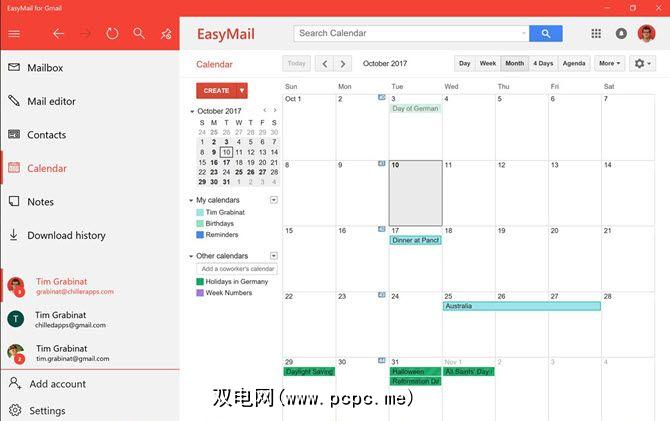Image resolution: width=670 pixels, height=421 pixels.
Task: Toggle the Birthdays calendar color box
Action: tap(200, 224)
